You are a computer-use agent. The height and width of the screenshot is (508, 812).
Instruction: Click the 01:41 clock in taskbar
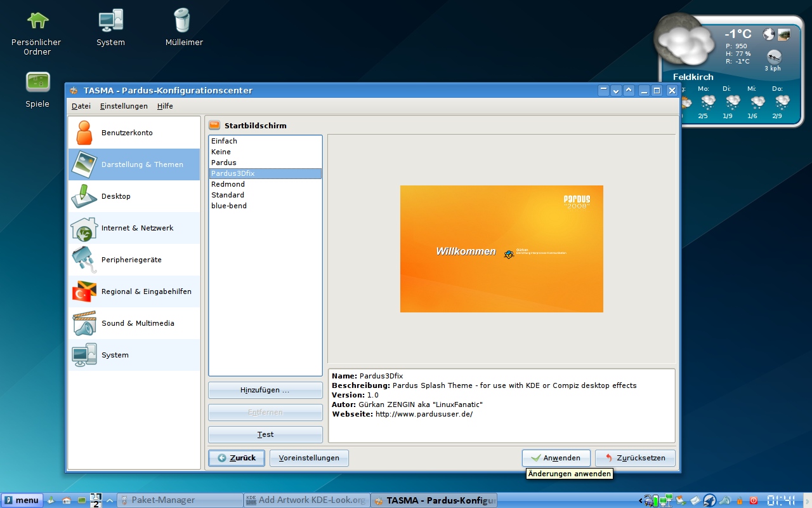pyautogui.click(x=782, y=500)
